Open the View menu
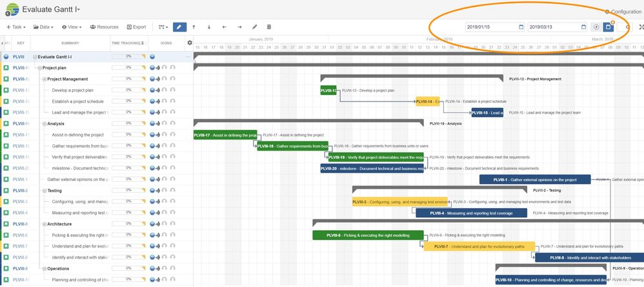Screen dimensions: 644x287 [72, 27]
